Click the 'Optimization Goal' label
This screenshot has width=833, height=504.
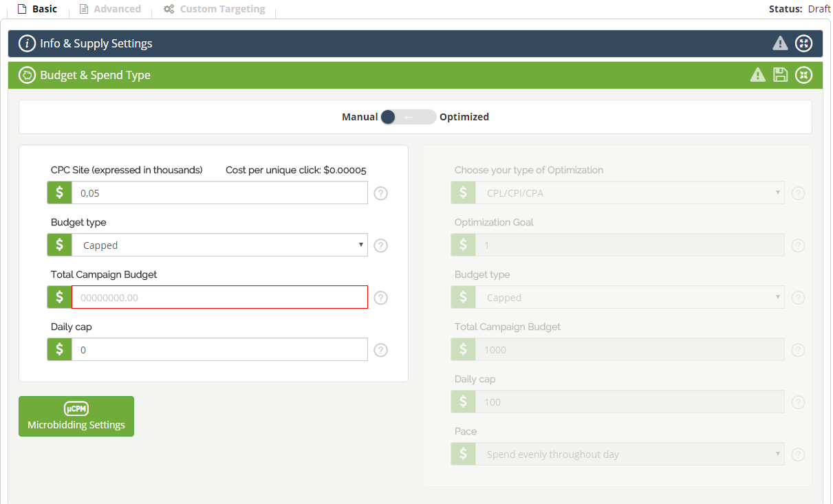(x=494, y=222)
